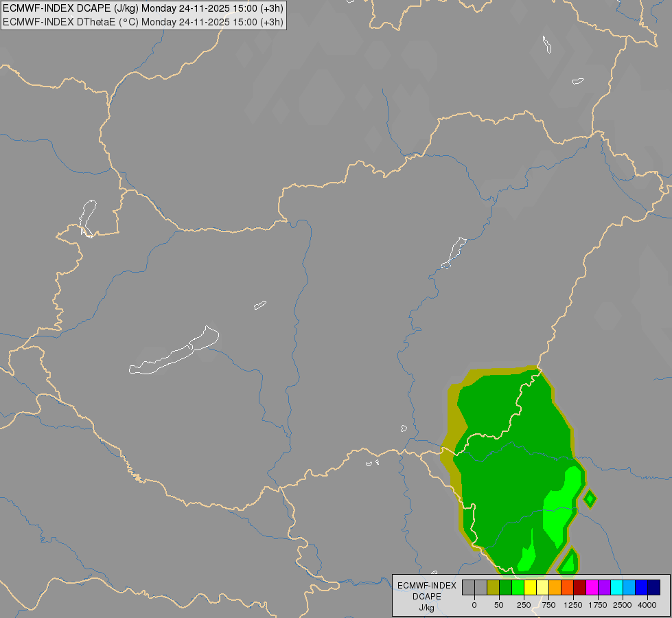The image size is (672, 618).
Task: Click the legend value 750
Action: [548, 605]
